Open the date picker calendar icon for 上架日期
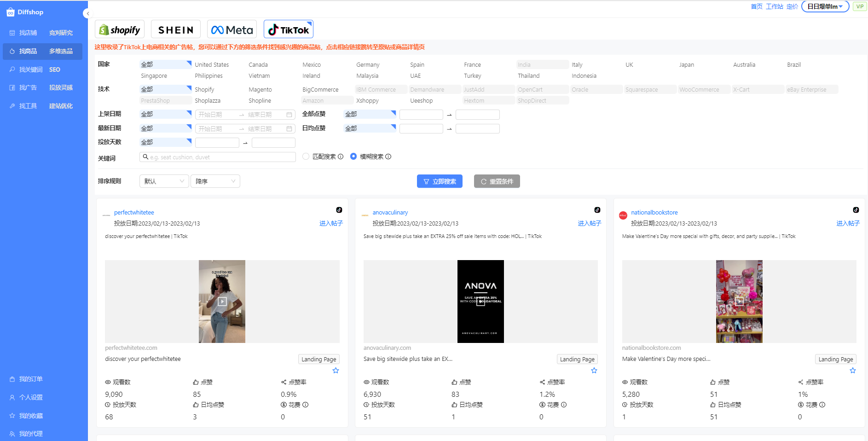868x441 pixels. [x=289, y=115]
